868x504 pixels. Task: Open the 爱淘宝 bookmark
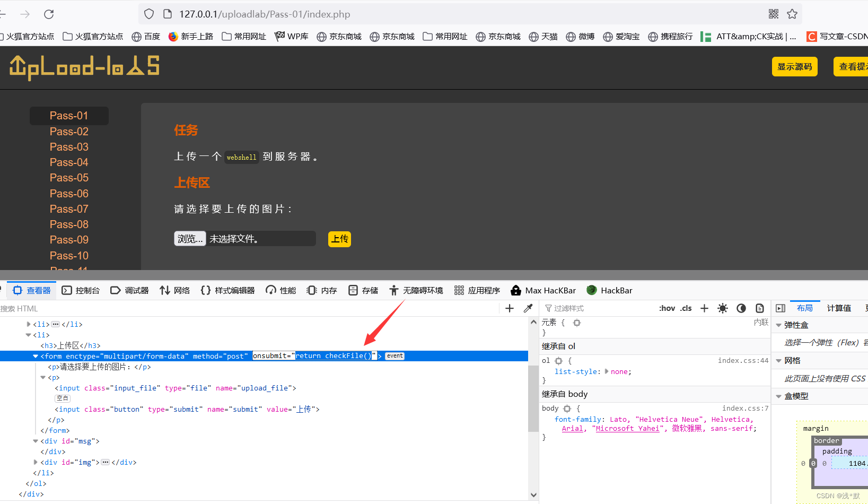(621, 37)
